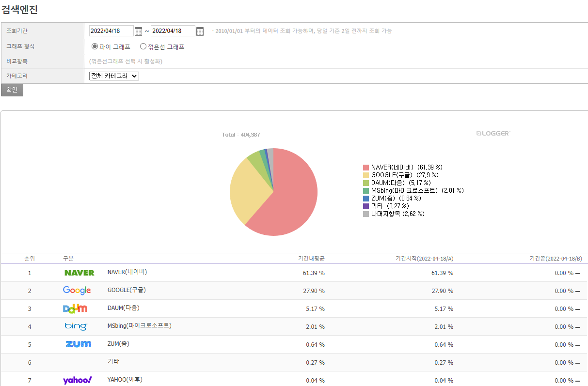Click NAVER(네이버) table row name
This screenshot has width=588, height=386.
click(127, 272)
